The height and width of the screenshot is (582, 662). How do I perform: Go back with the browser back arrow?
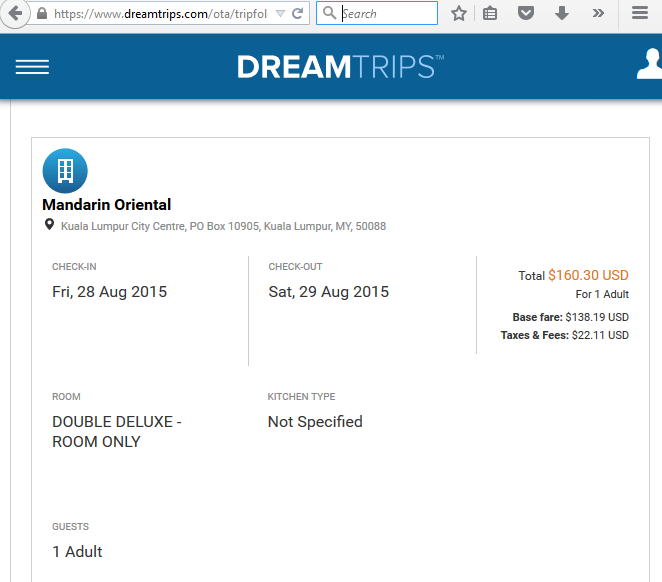[15, 14]
